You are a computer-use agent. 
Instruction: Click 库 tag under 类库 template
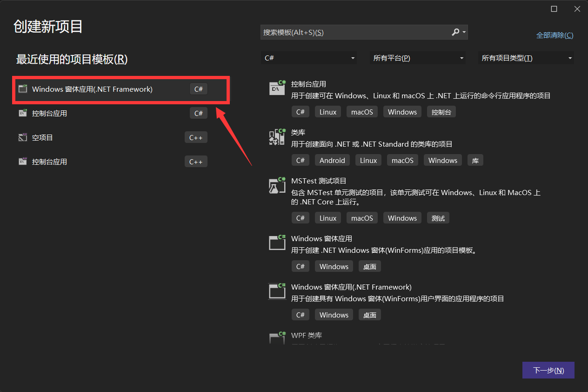pyautogui.click(x=475, y=160)
